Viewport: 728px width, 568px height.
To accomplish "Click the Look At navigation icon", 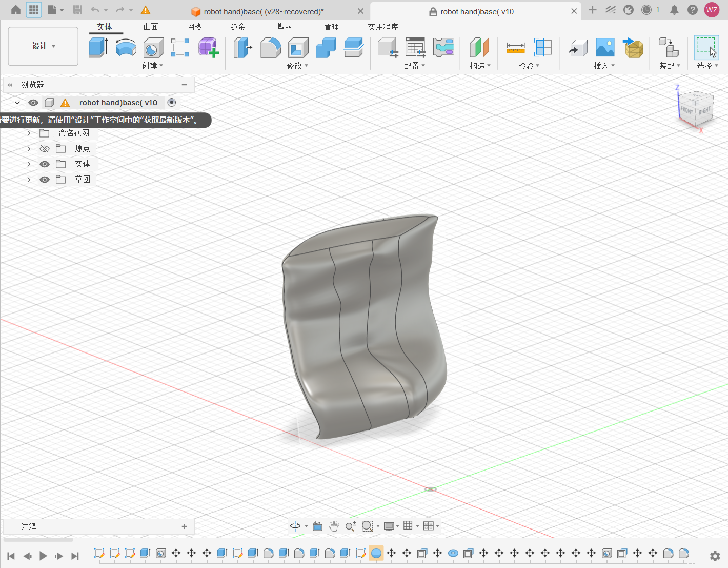I will click(318, 526).
